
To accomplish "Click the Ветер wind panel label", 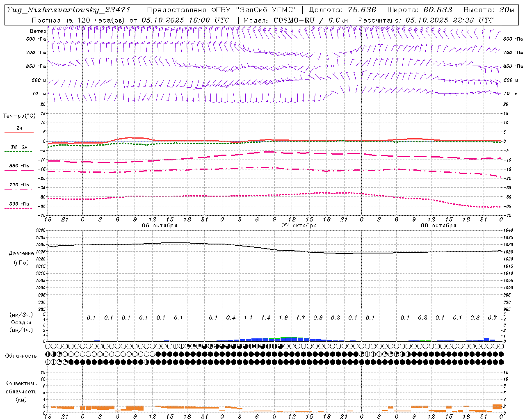I will pos(38,31).
